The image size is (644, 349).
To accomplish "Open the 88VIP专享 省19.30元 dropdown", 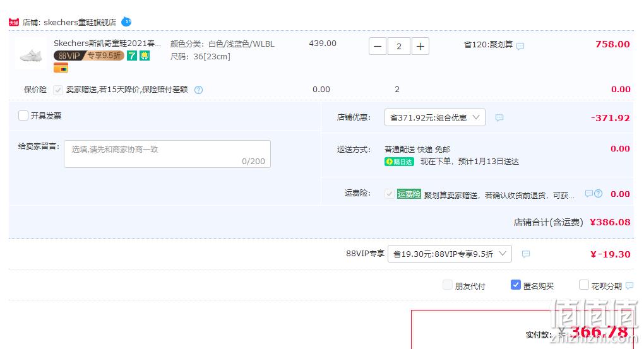I will click(x=450, y=254).
